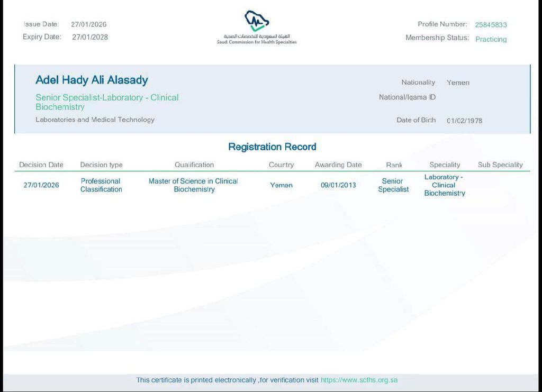Click the Awarding Date column header

point(338,165)
